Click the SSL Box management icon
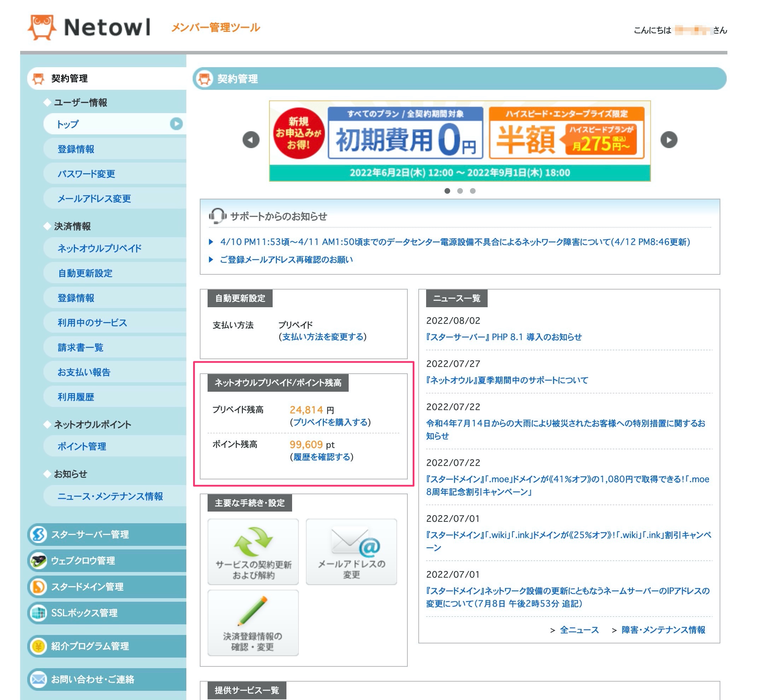The image size is (761, 700). tap(39, 613)
